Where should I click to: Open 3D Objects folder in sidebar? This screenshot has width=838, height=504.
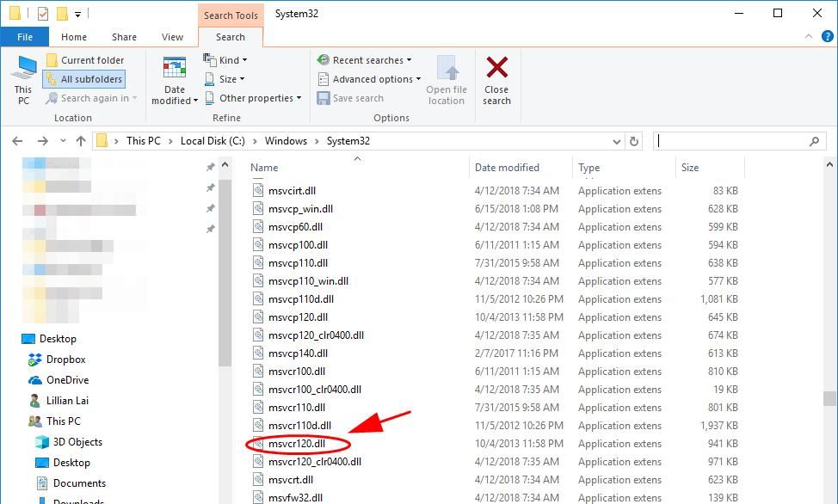(x=77, y=442)
